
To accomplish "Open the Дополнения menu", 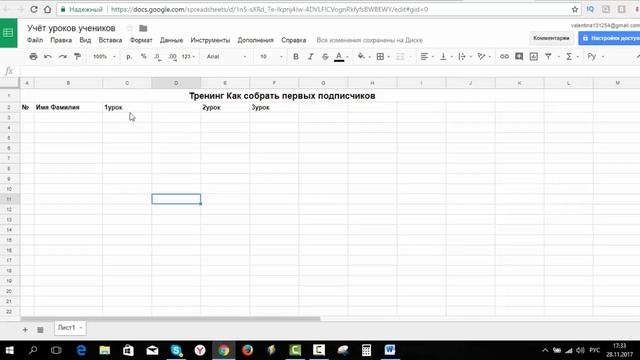I will (x=256, y=40).
